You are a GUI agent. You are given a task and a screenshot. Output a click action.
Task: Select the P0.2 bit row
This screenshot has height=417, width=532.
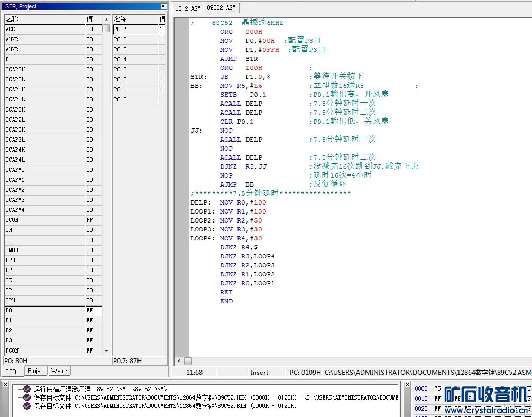tap(139, 79)
